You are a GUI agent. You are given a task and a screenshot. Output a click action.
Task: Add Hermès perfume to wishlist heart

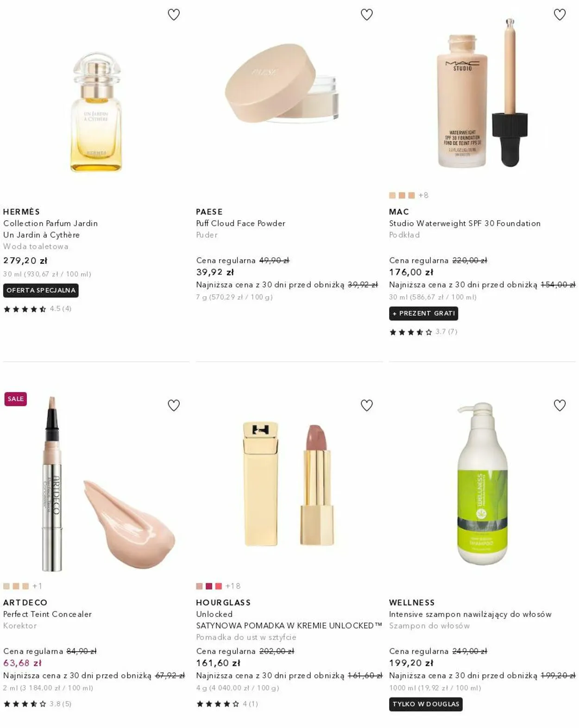point(174,15)
